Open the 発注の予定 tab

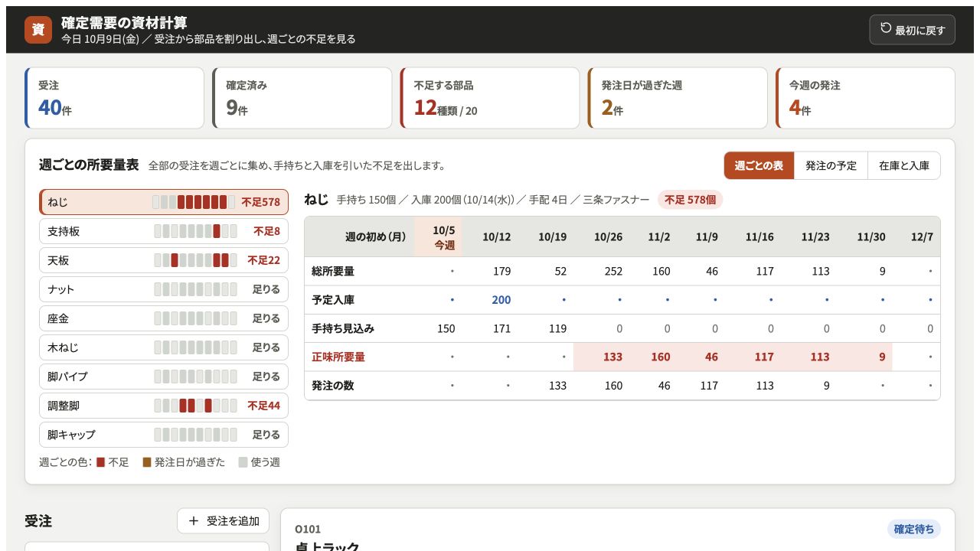click(831, 165)
